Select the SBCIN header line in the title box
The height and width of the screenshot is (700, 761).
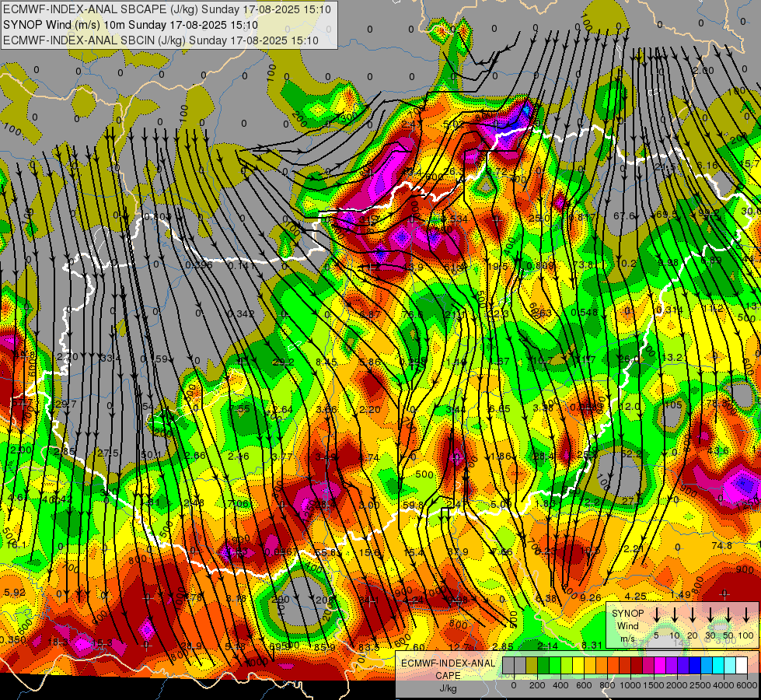pos(161,40)
